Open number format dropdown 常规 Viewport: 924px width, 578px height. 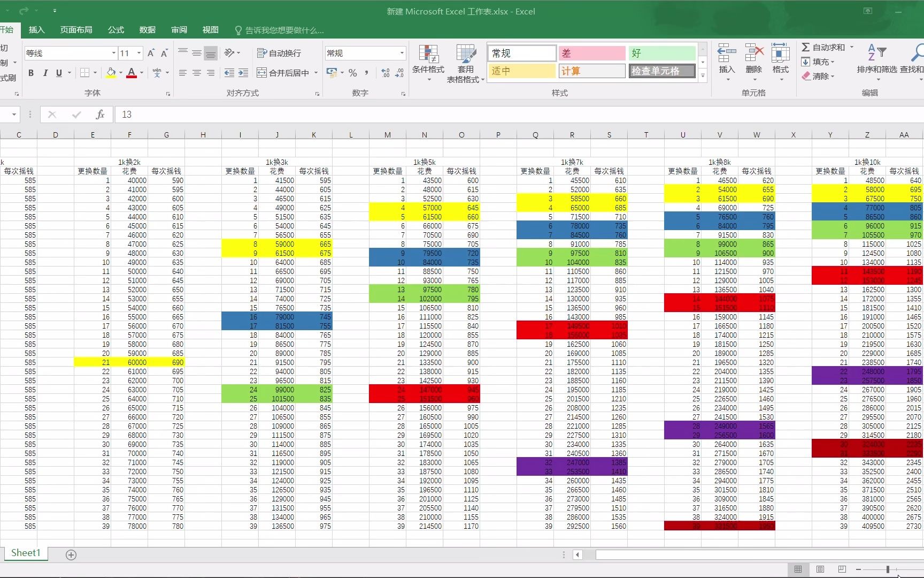coord(402,53)
